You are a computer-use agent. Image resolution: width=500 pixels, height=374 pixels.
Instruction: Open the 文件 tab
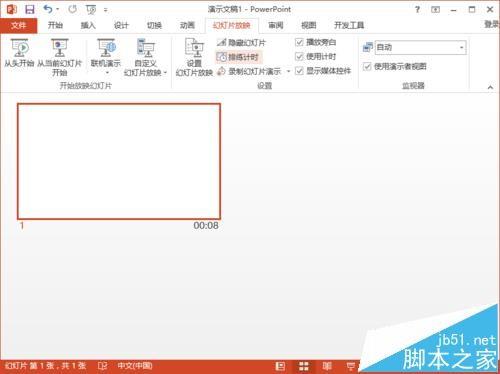point(18,25)
